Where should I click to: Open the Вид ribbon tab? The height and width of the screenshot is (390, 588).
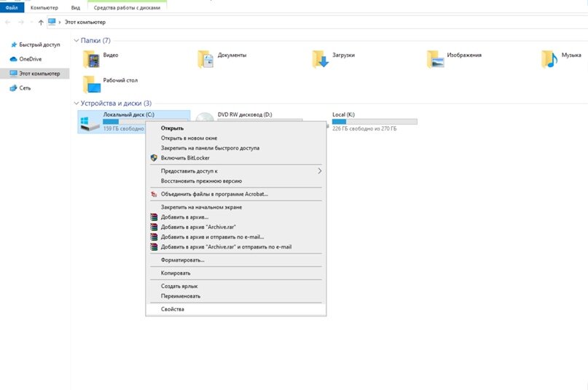tap(76, 7)
